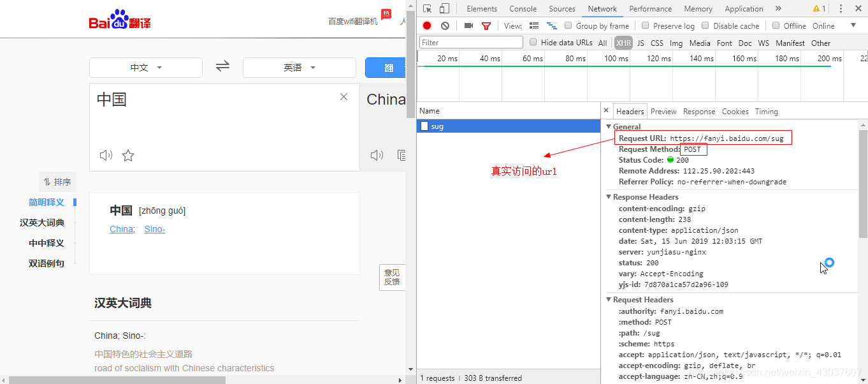Collapse the Response Headers section
This screenshot has height=384, width=868.
pos(609,196)
